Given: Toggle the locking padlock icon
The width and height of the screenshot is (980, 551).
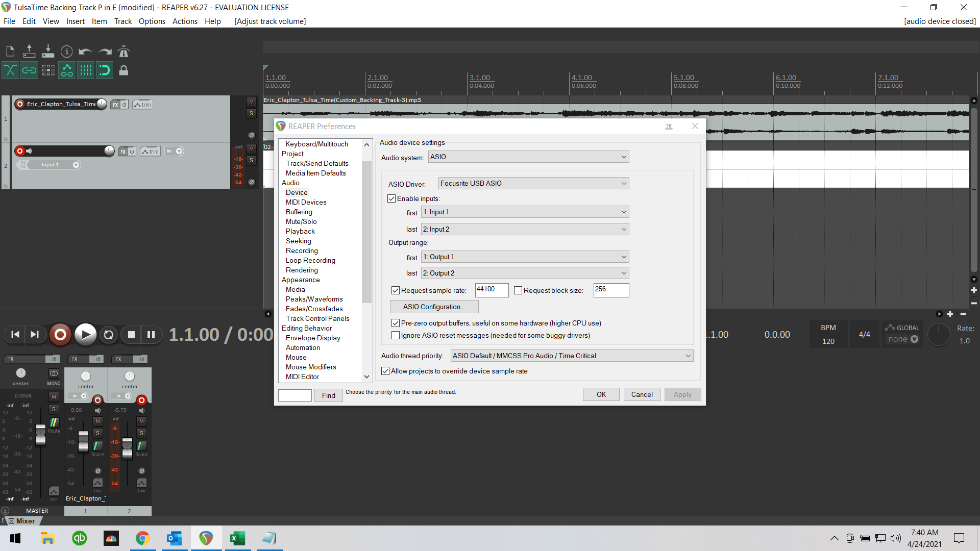Looking at the screenshot, I should pyautogui.click(x=124, y=70).
